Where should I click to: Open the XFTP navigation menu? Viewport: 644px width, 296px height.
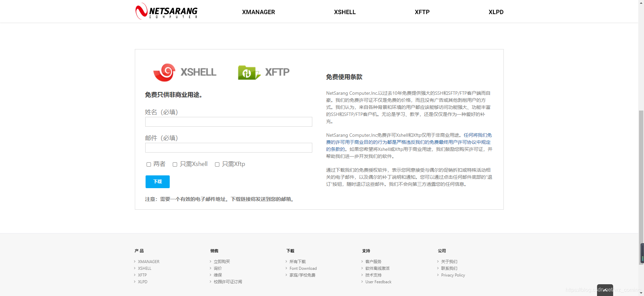[x=422, y=12]
